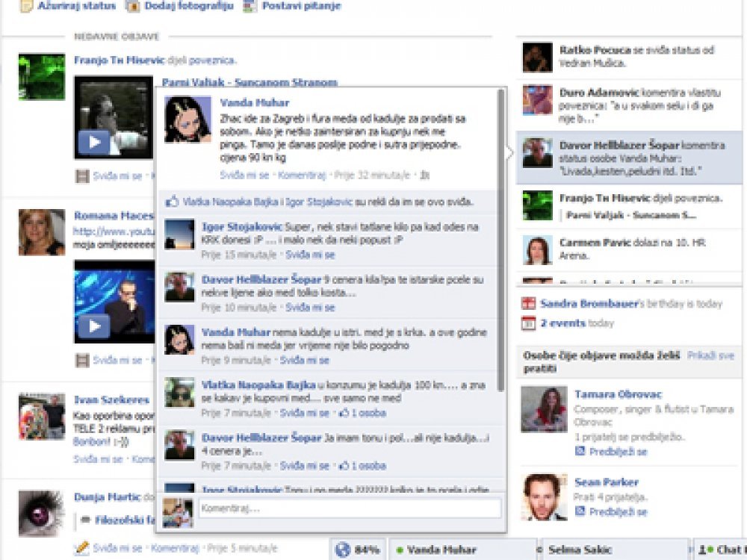Click the Ažuriraj status notepad icon
The image size is (747, 560).
[25, 6]
